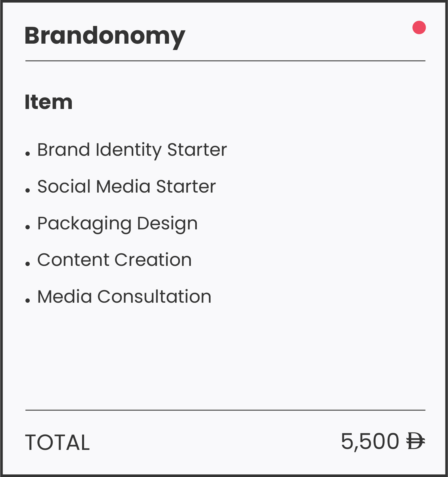448x477 pixels.
Task: Click bullet beside Packaging Design
Action: (x=28, y=227)
